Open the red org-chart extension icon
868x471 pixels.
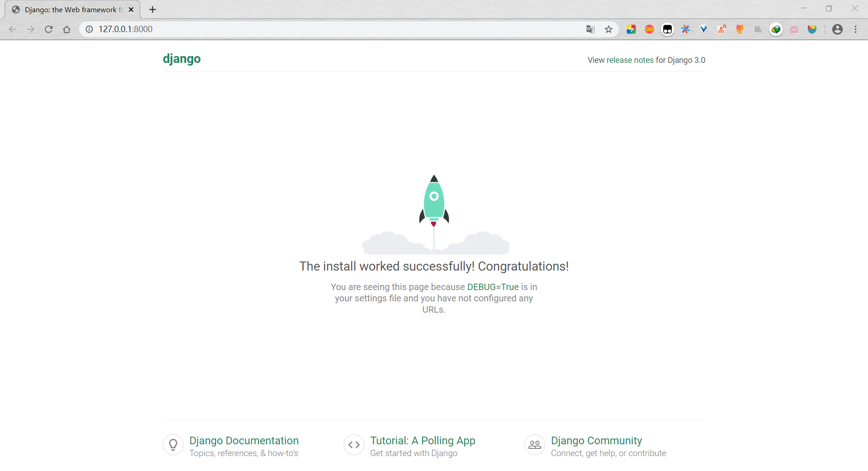(x=722, y=29)
